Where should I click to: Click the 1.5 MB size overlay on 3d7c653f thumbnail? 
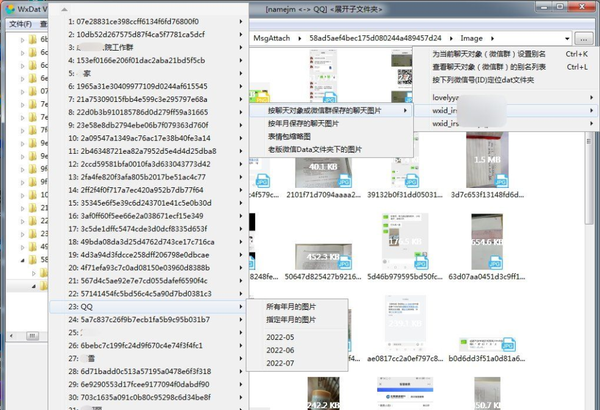pos(487,160)
